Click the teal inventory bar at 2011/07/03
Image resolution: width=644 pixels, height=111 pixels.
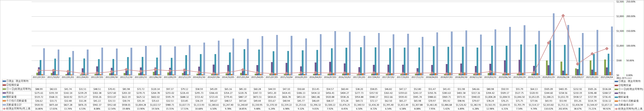(x=40, y=68)
